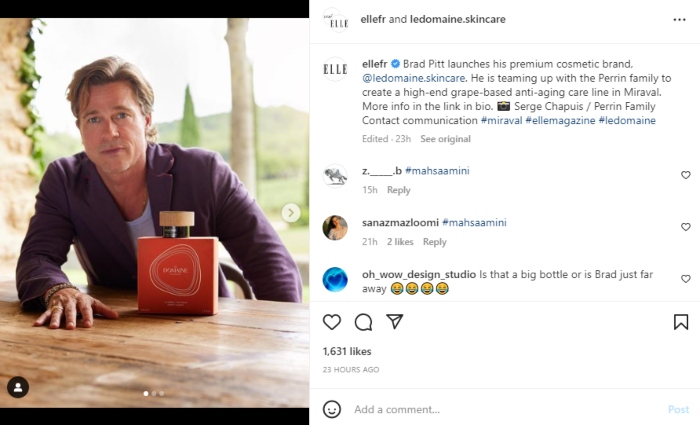Save post using bookmark icon
The image size is (700, 425).
[680, 322]
